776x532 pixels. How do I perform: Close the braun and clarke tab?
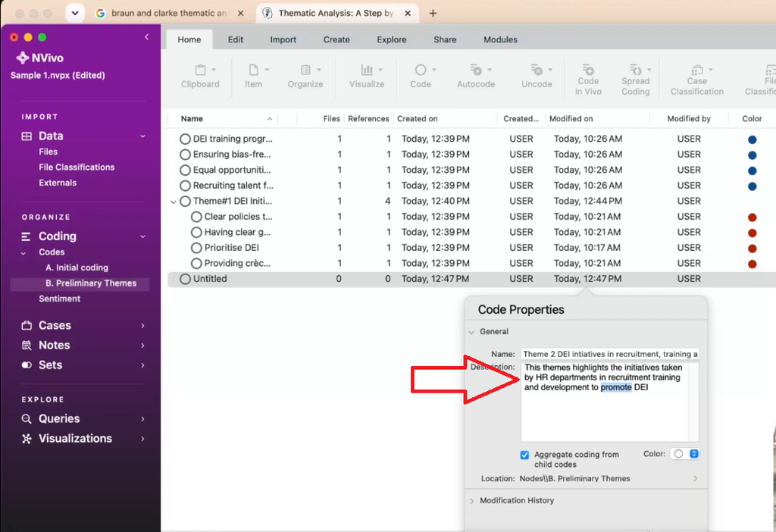coord(240,14)
